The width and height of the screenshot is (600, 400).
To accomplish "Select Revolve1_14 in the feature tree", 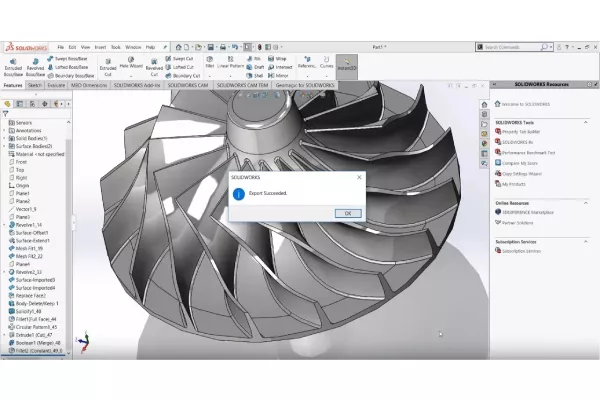I will click(x=29, y=225).
